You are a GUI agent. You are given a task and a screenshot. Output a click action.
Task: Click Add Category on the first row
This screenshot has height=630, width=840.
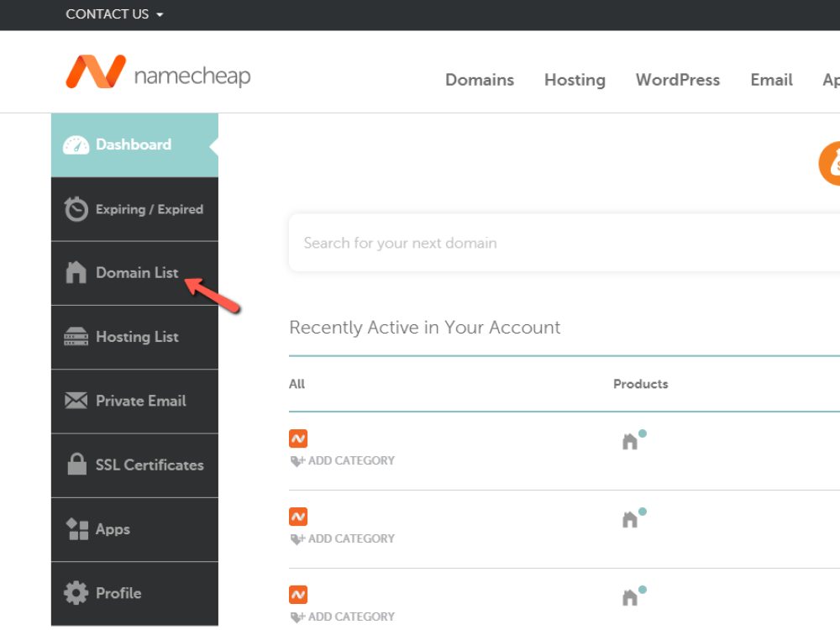[343, 460]
